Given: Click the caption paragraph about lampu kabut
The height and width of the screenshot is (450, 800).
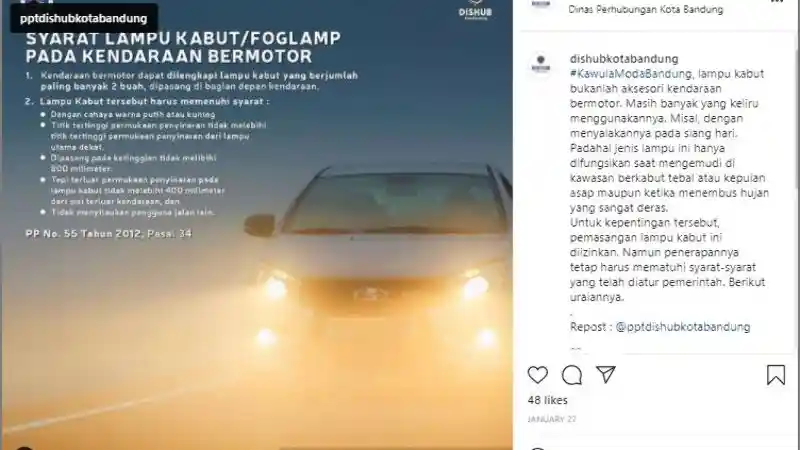Looking at the screenshot, I should pyautogui.click(x=669, y=185).
